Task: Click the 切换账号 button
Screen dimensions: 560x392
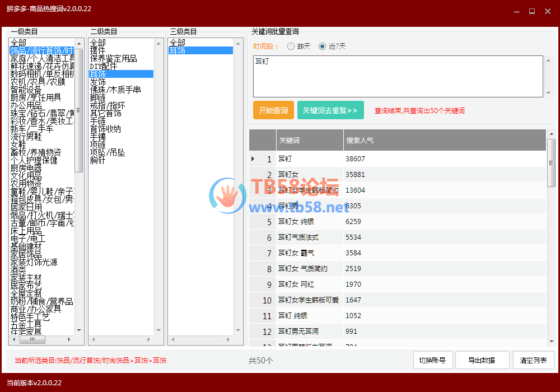Action: [433, 360]
